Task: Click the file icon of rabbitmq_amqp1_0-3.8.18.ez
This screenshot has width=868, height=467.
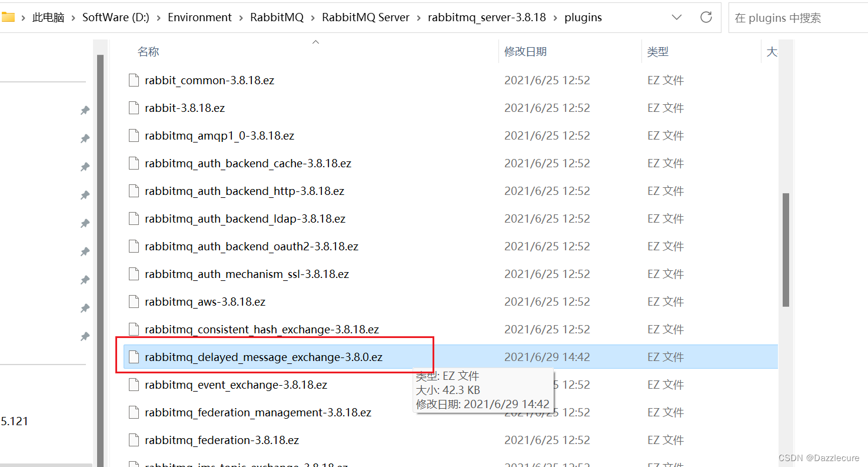Action: [x=134, y=135]
